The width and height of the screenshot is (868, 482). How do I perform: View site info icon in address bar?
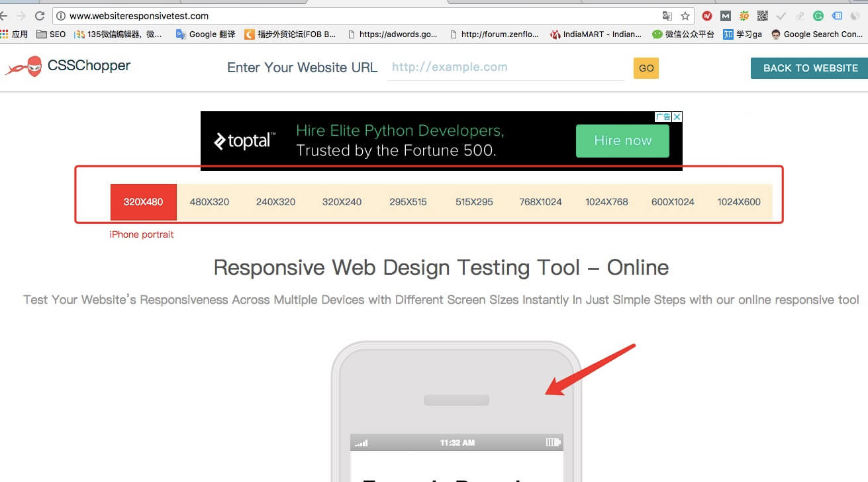pyautogui.click(x=61, y=16)
